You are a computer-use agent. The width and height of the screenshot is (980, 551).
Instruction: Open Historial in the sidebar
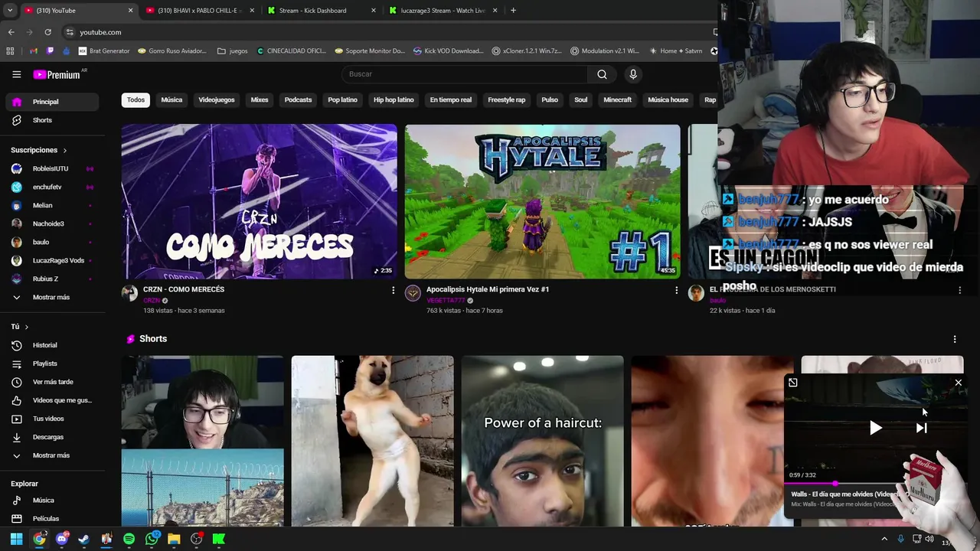pyautogui.click(x=52, y=345)
